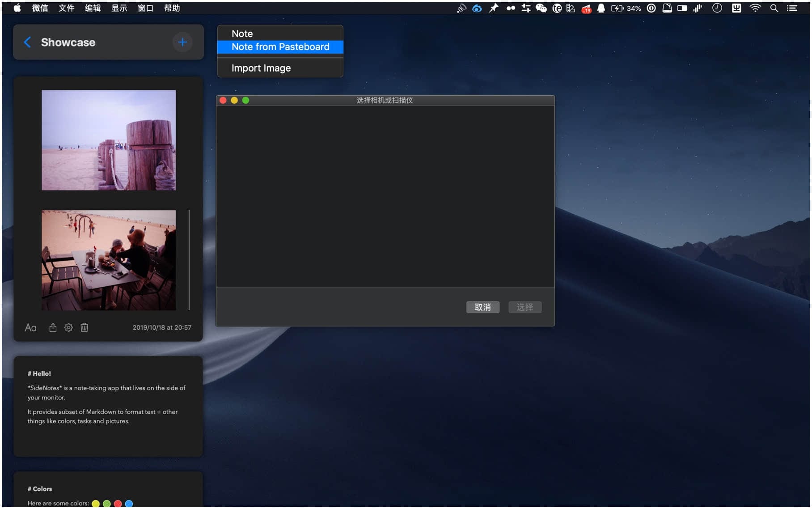Viewport: 812px width, 509px height.
Task: Choose Import Image from menu
Action: (x=261, y=68)
